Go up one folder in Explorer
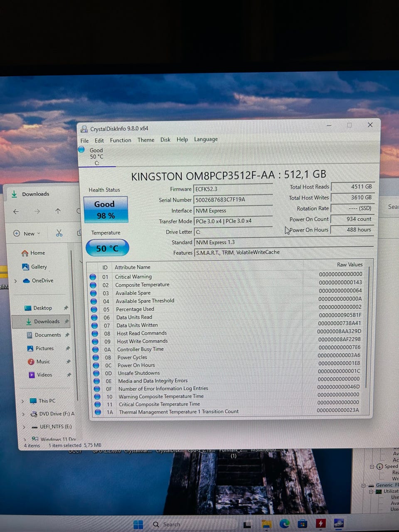The width and height of the screenshot is (399, 532). click(x=58, y=211)
